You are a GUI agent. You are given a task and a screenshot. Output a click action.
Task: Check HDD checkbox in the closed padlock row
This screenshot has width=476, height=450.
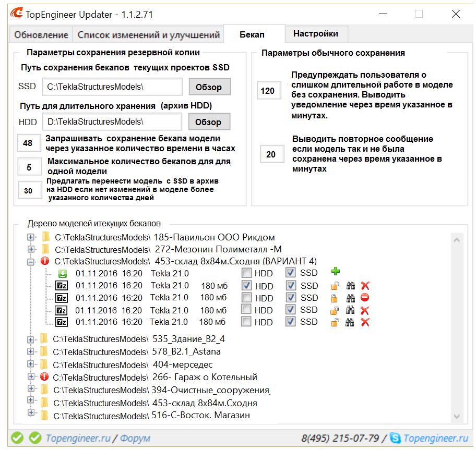246,297
